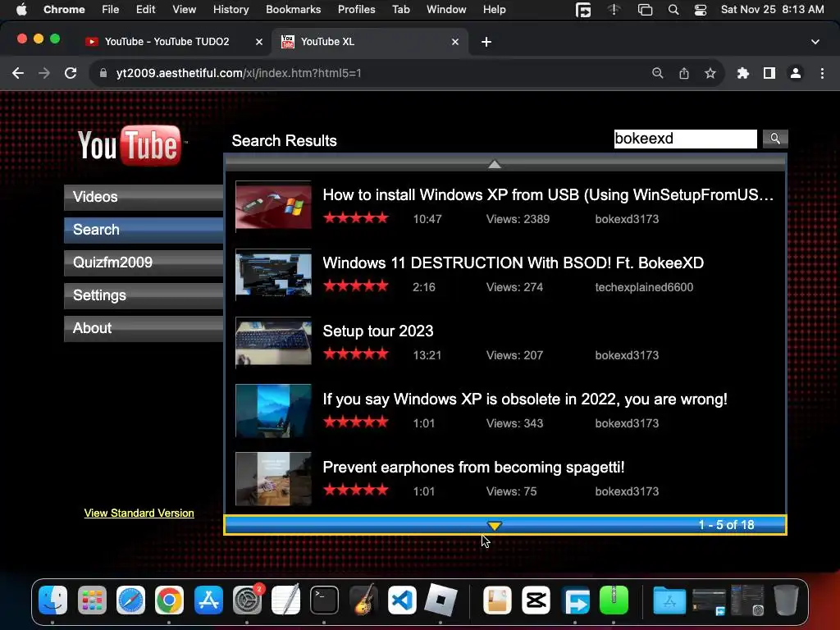Image resolution: width=840 pixels, height=630 pixels.
Task: Click the browser forward arrow
Action: click(44, 73)
